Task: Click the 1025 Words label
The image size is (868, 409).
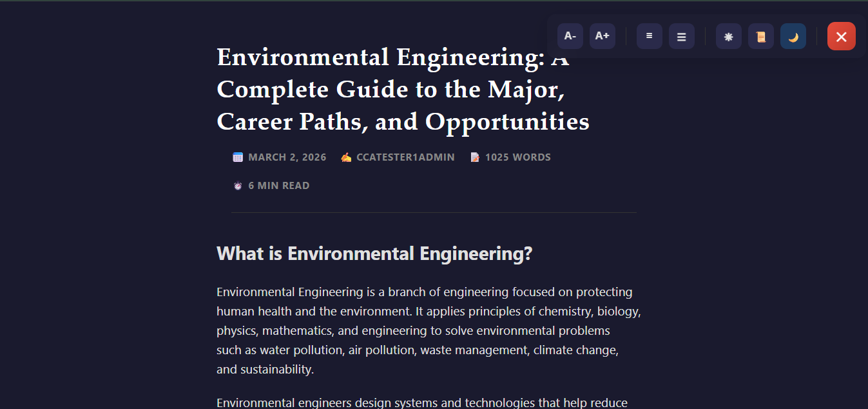Action: pos(518,157)
